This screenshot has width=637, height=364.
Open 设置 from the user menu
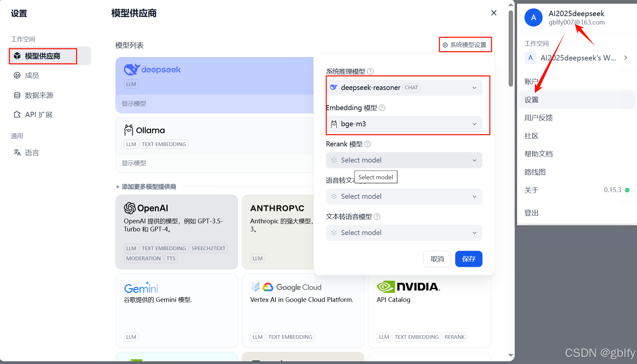(x=577, y=99)
